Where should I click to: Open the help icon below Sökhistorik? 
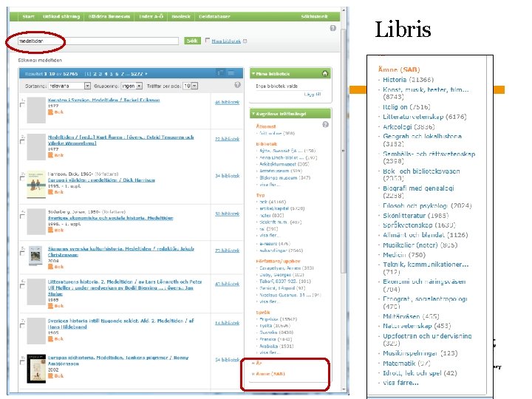tap(332, 28)
